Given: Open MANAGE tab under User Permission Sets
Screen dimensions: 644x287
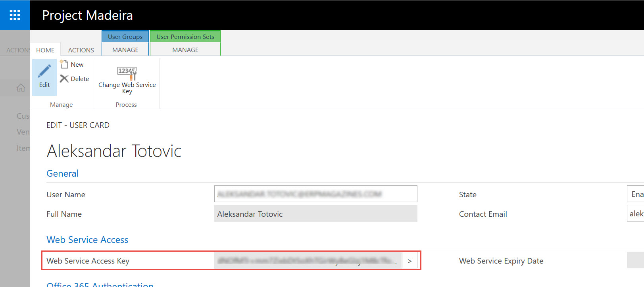Looking at the screenshot, I should click(x=185, y=50).
